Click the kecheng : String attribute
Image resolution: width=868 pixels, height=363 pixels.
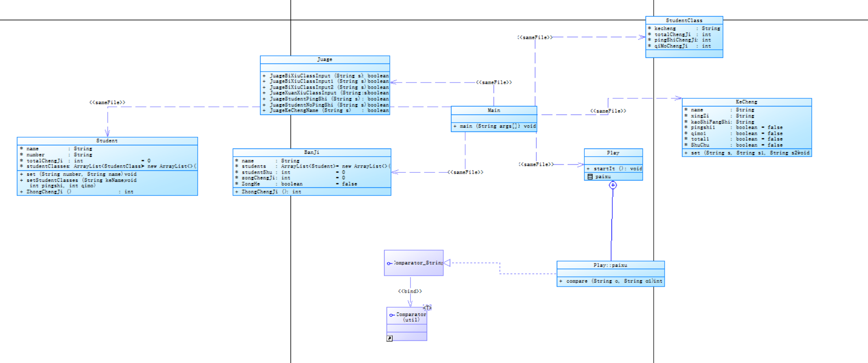[x=684, y=28]
